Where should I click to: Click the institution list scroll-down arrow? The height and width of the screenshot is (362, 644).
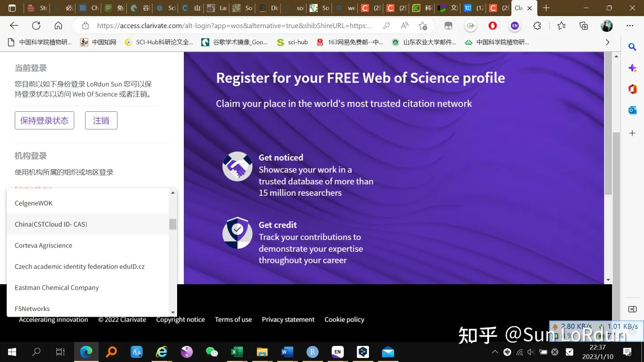pyautogui.click(x=173, y=311)
